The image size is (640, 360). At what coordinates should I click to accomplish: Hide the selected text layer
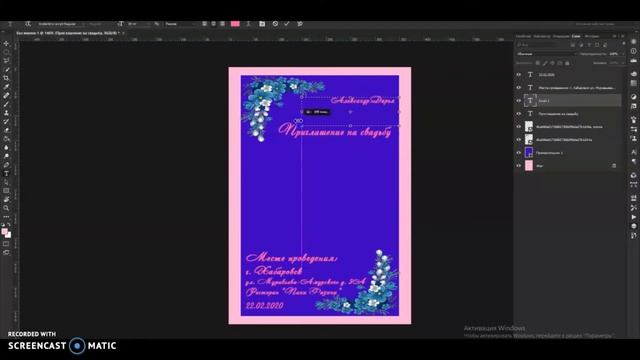click(519, 100)
